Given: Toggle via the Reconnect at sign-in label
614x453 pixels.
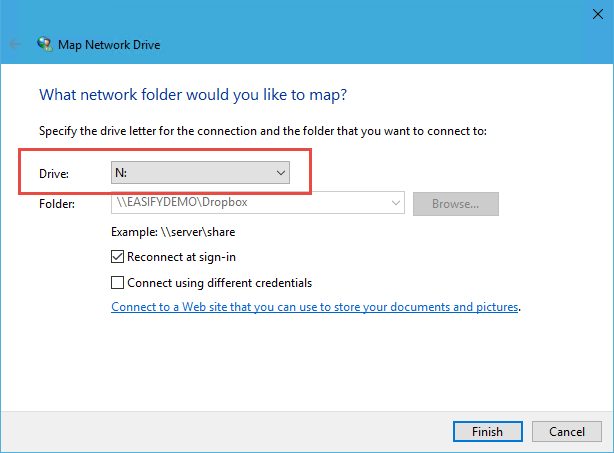Looking at the screenshot, I should [x=176, y=257].
